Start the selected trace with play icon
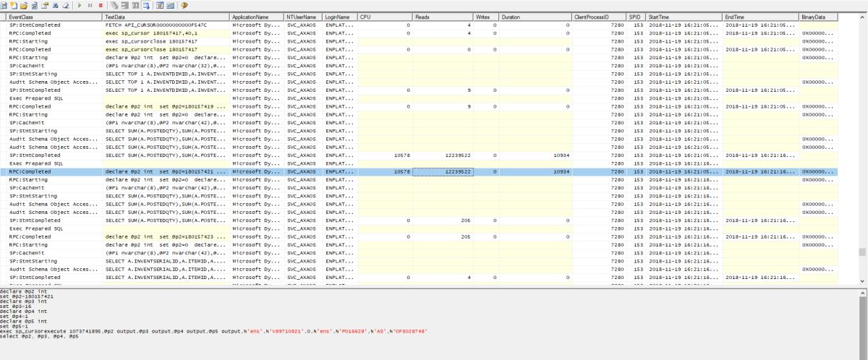 [80, 5]
